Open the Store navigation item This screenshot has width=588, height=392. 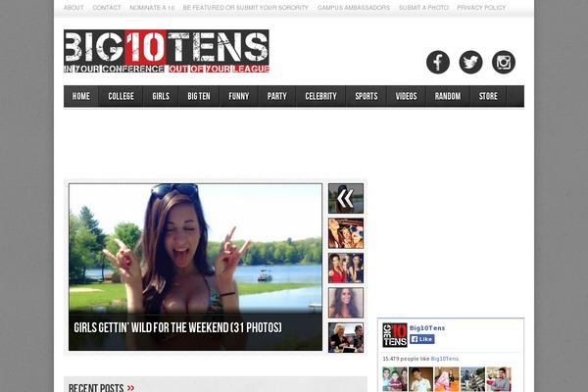488,96
